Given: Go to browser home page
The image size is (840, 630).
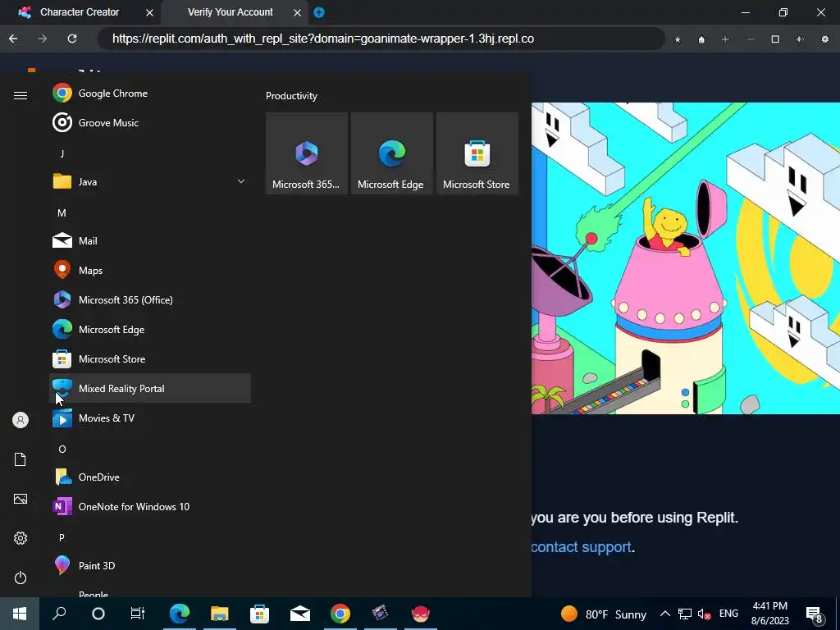Looking at the screenshot, I should (701, 39).
